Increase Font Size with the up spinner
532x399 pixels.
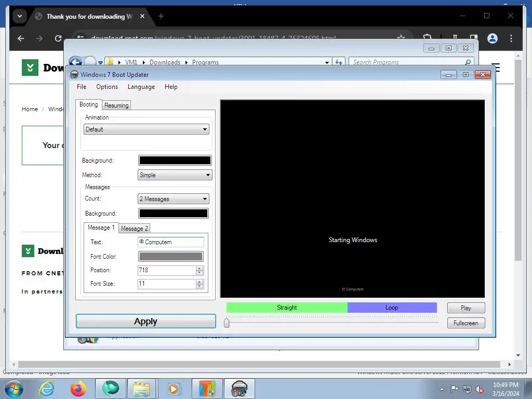click(x=199, y=282)
